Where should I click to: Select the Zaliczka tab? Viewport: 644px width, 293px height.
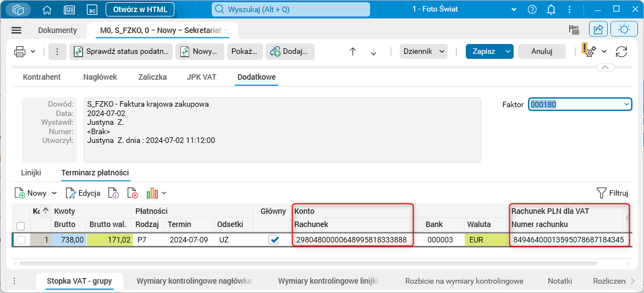coord(152,77)
